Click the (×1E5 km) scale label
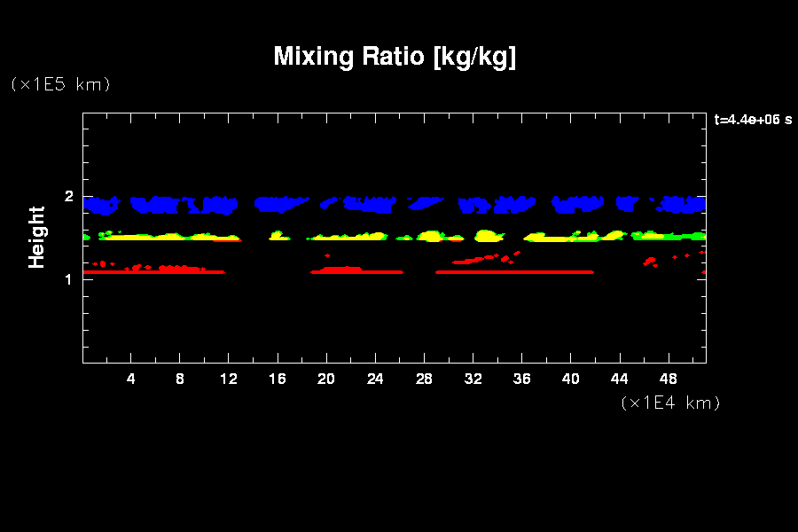 click(60, 84)
